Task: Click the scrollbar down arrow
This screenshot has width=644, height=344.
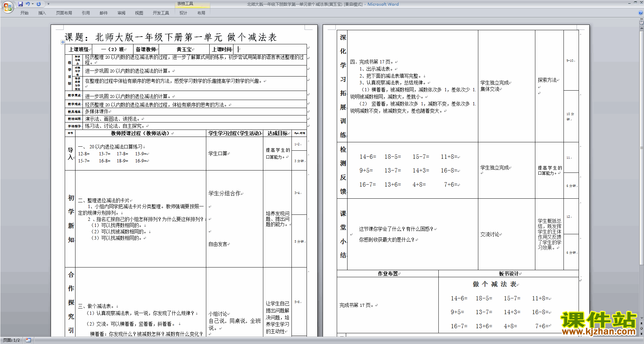Action: [642, 318]
